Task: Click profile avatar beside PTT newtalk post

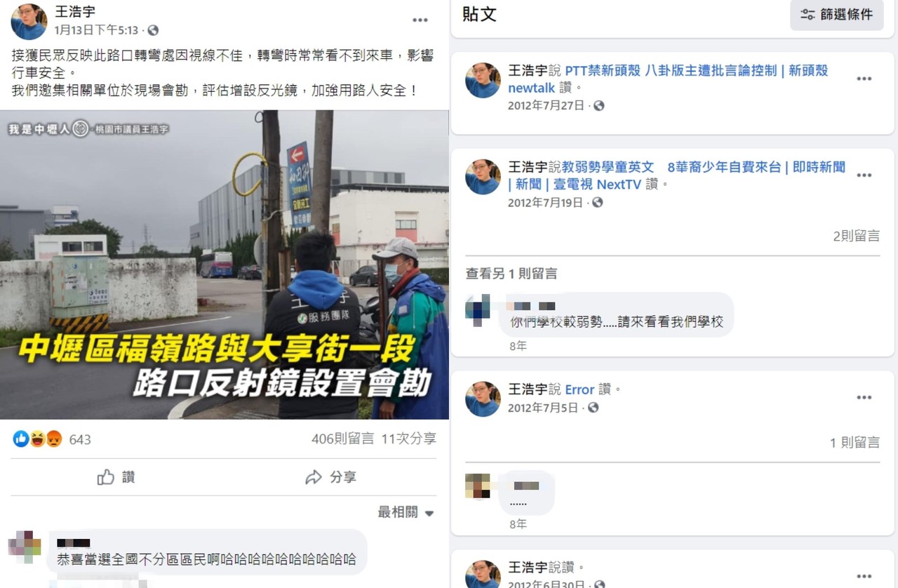Action: pos(483,80)
